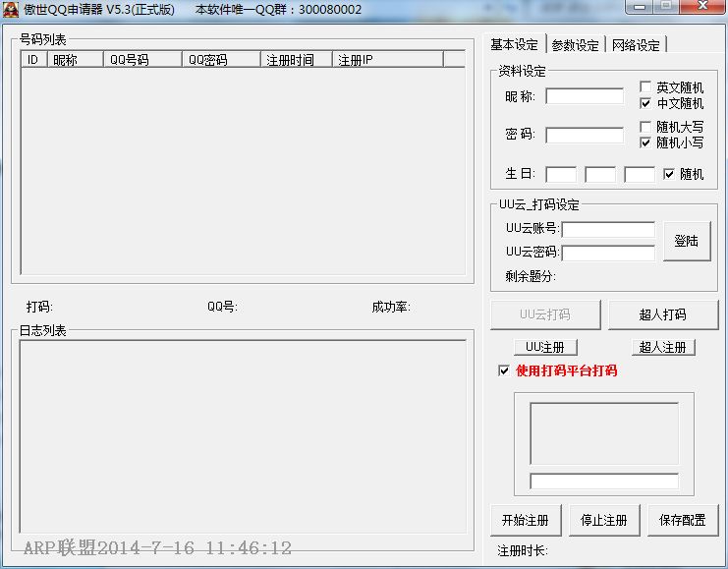728x569 pixels.
Task: Save settings with 保存配置 button
Action: (x=683, y=520)
